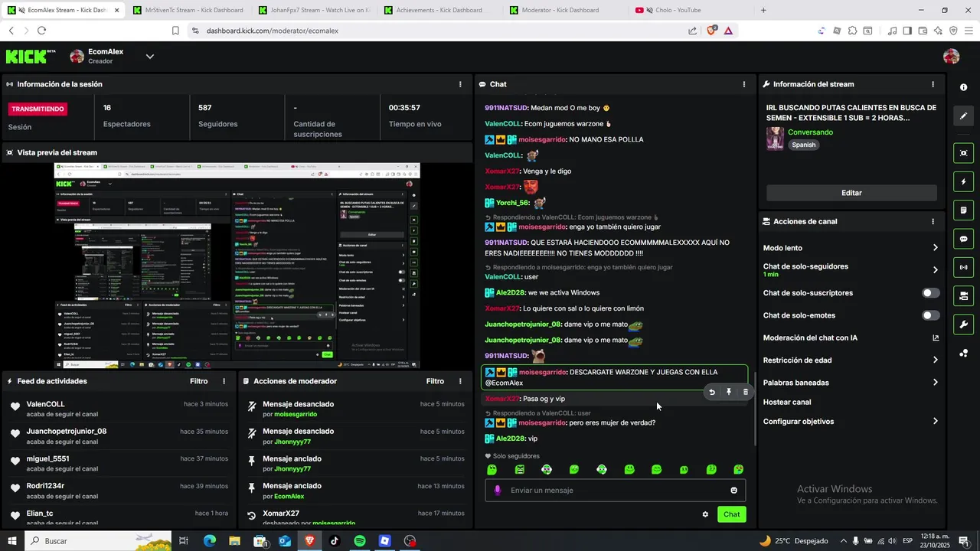Viewport: 980px width, 551px height.
Task: Click the pencil edit icon in sidebar
Action: tap(963, 116)
